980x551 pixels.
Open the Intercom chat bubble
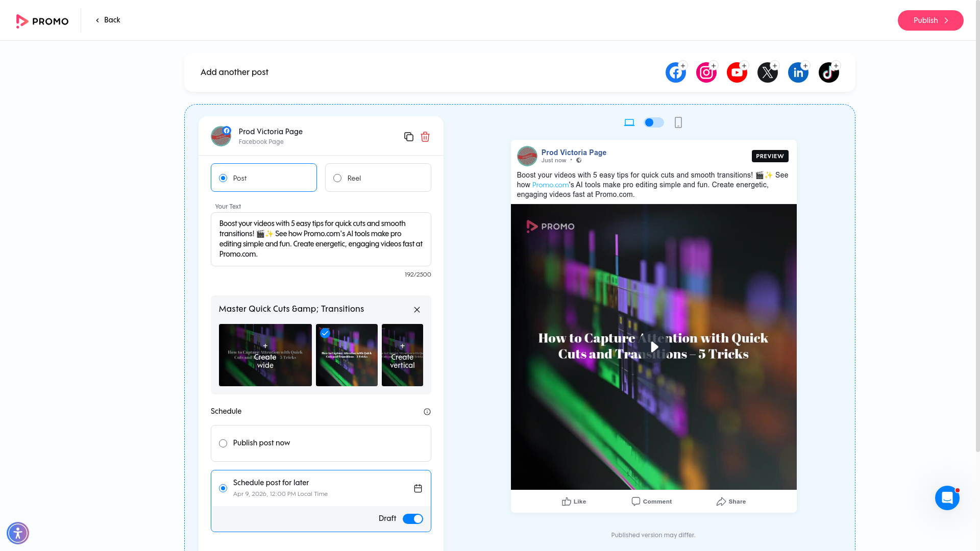(x=947, y=497)
